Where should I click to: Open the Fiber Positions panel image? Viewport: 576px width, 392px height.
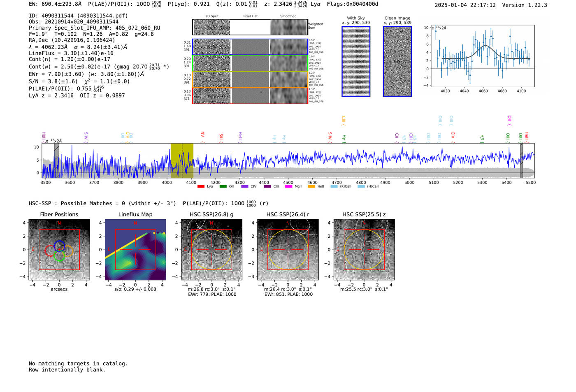(x=59, y=250)
